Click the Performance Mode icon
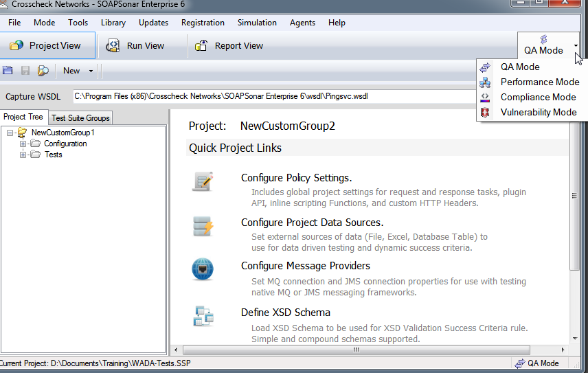Screen dimensions: 588x373 pos(485,82)
